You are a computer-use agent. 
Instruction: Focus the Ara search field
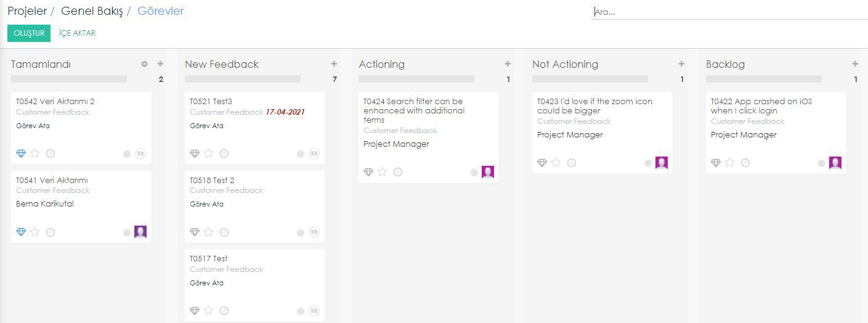coord(729,12)
